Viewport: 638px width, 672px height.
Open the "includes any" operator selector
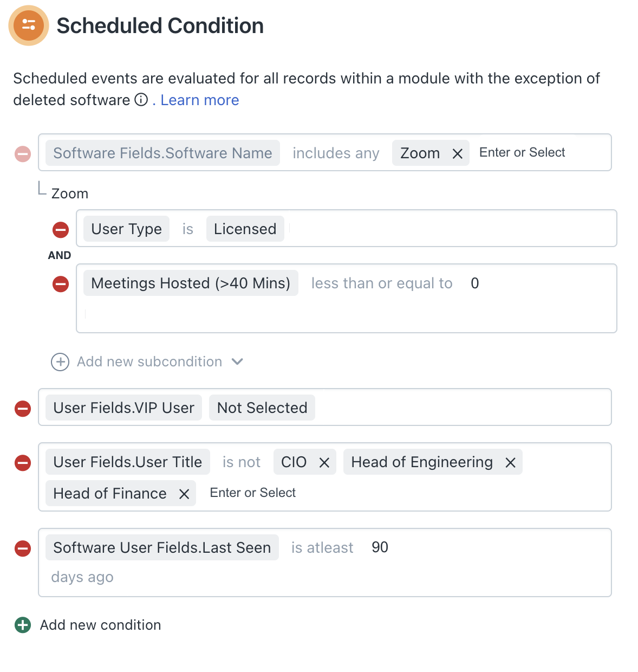click(336, 153)
